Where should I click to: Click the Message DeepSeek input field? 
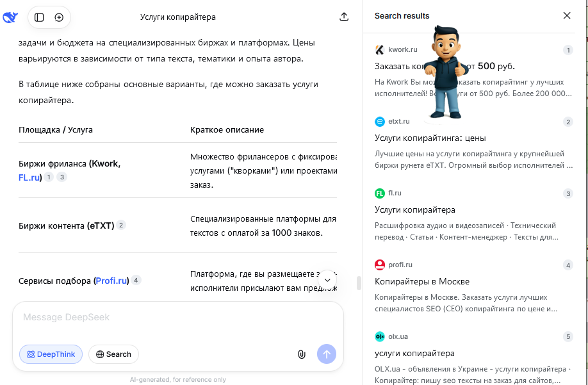pyautogui.click(x=173, y=318)
